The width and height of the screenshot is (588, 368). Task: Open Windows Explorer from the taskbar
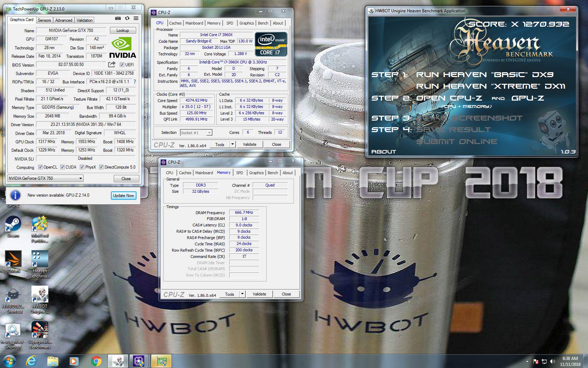tap(52, 361)
